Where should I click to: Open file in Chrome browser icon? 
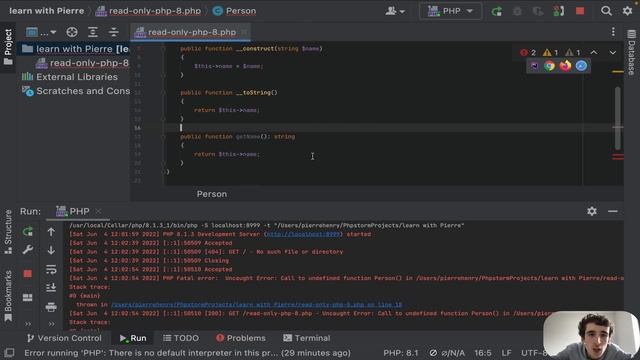pyautogui.click(x=550, y=66)
